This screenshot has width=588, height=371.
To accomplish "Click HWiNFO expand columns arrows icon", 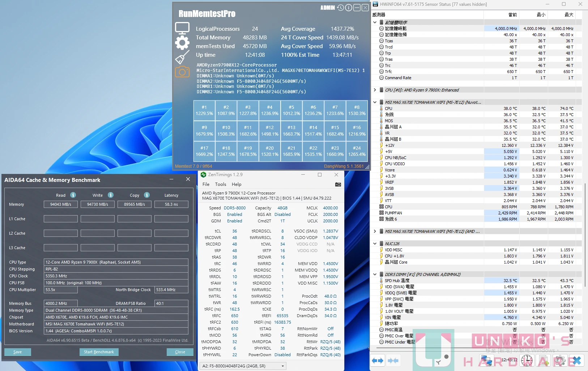I will [378, 361].
